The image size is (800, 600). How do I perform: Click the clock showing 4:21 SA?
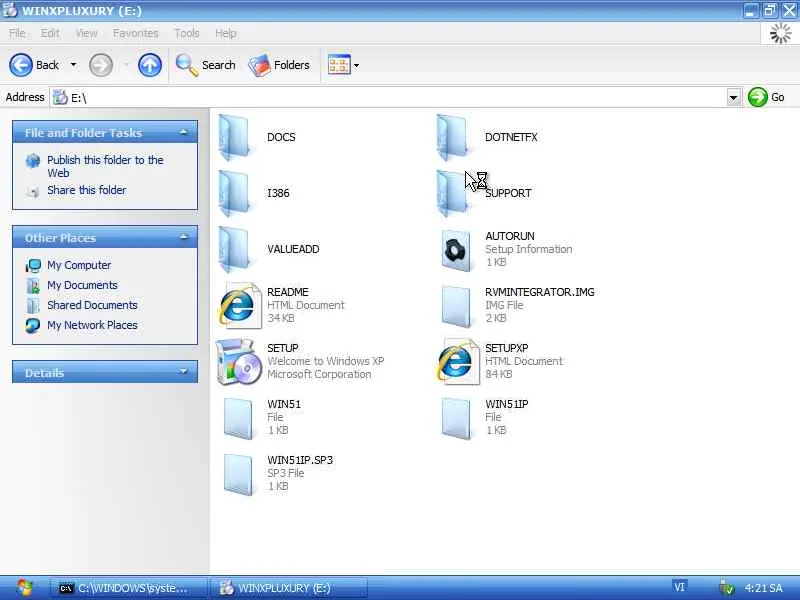click(x=763, y=588)
